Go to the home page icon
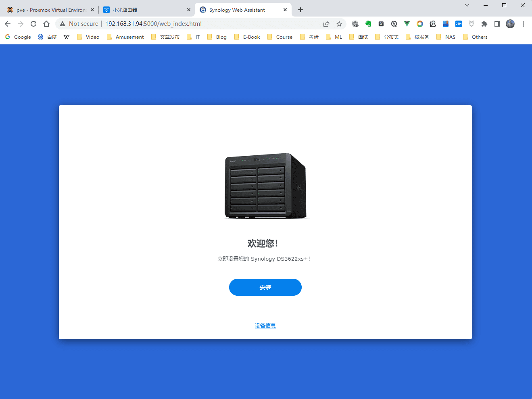 46,24
